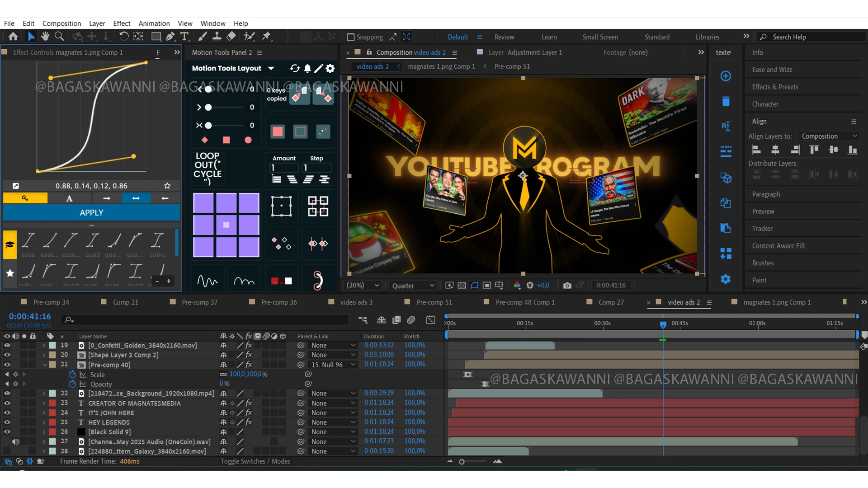This screenshot has width=868, height=488.
Task: Open Effects & Presets panel
Action: point(775,87)
